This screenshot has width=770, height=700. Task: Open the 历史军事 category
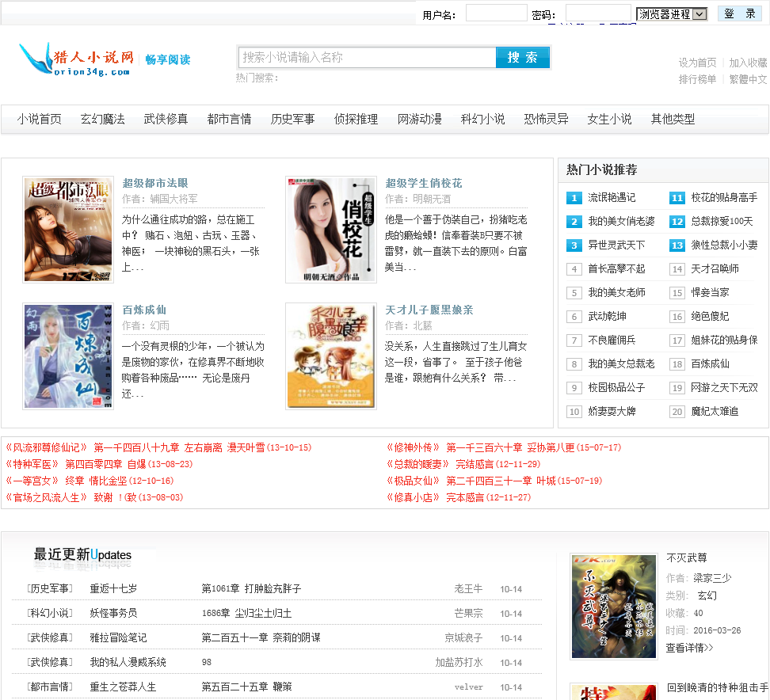coord(292,119)
